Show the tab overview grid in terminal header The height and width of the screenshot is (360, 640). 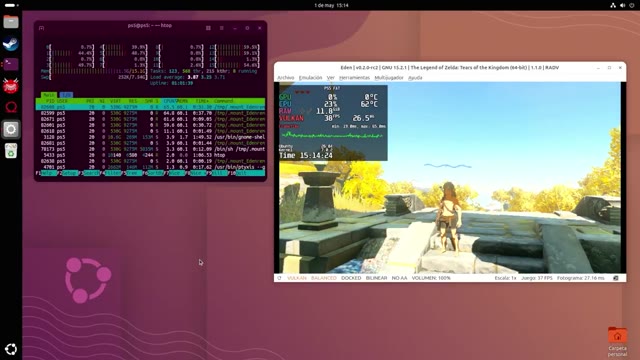tap(208, 28)
